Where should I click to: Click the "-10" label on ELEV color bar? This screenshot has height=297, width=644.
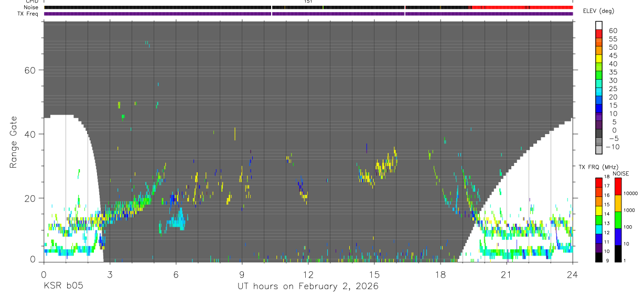[x=613, y=147]
